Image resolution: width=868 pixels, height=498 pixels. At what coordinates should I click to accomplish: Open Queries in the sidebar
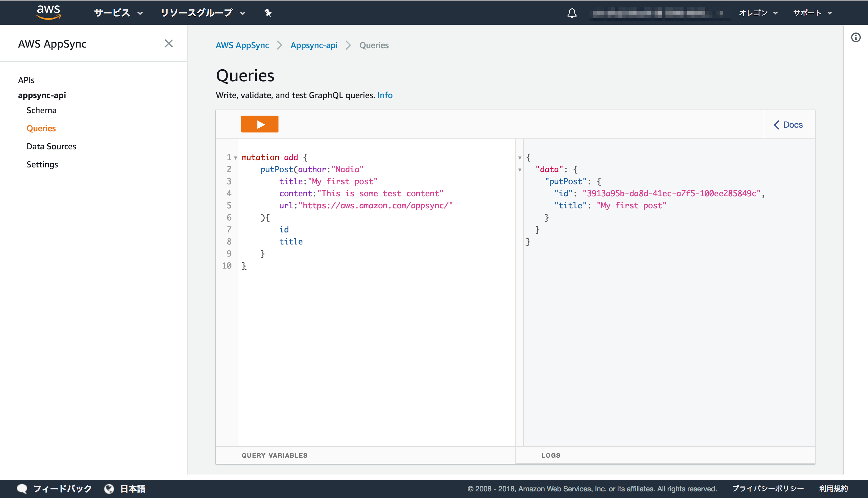[41, 128]
